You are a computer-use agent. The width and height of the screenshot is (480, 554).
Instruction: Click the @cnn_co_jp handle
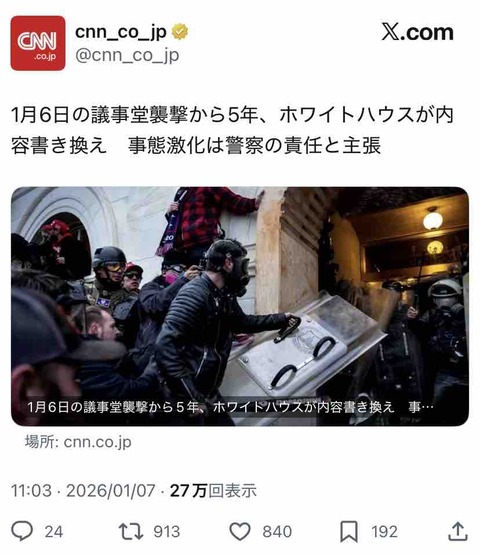pos(127,55)
